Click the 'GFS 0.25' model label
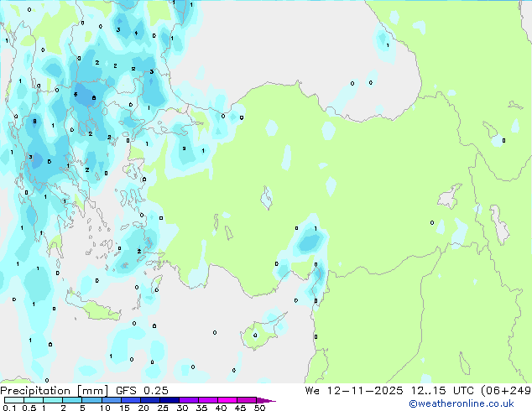532x411 pixels. 142,391
